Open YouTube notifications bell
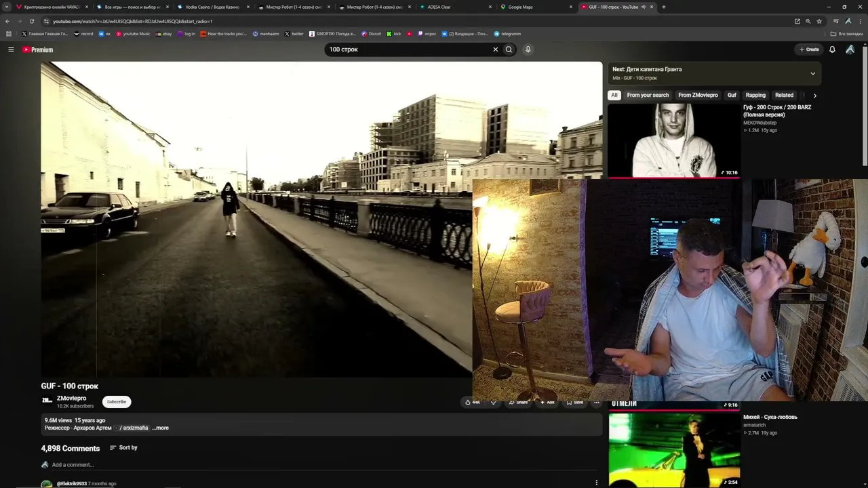The width and height of the screenshot is (868, 488). 832,49
